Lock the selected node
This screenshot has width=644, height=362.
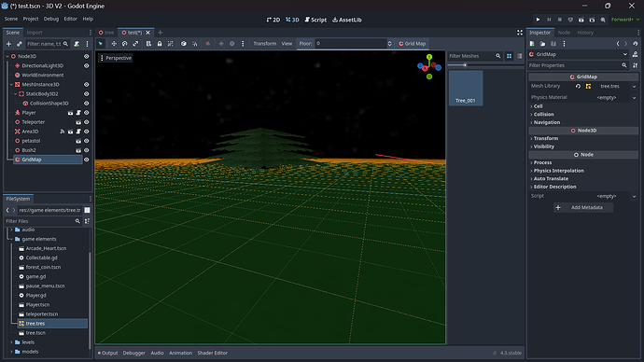[160, 44]
